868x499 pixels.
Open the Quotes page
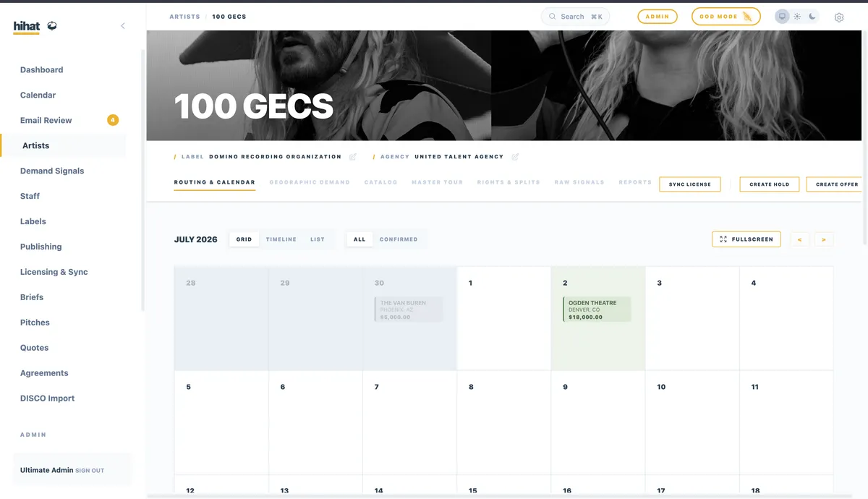coord(34,349)
